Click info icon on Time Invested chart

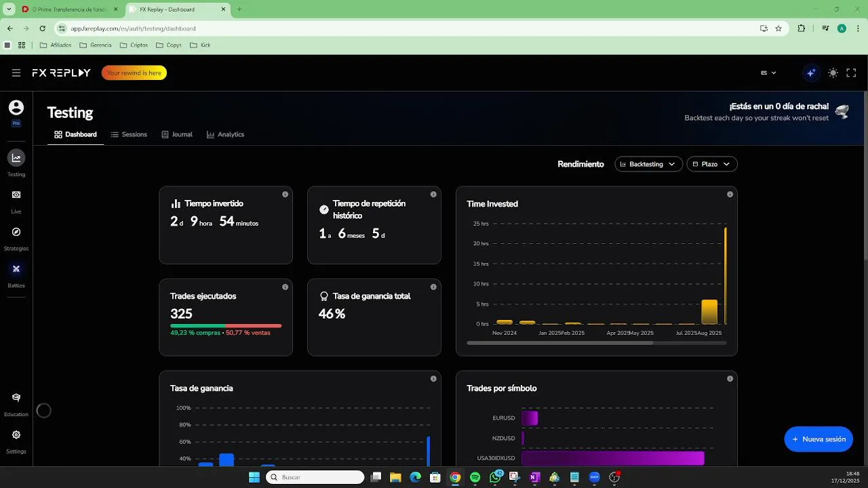[730, 195]
